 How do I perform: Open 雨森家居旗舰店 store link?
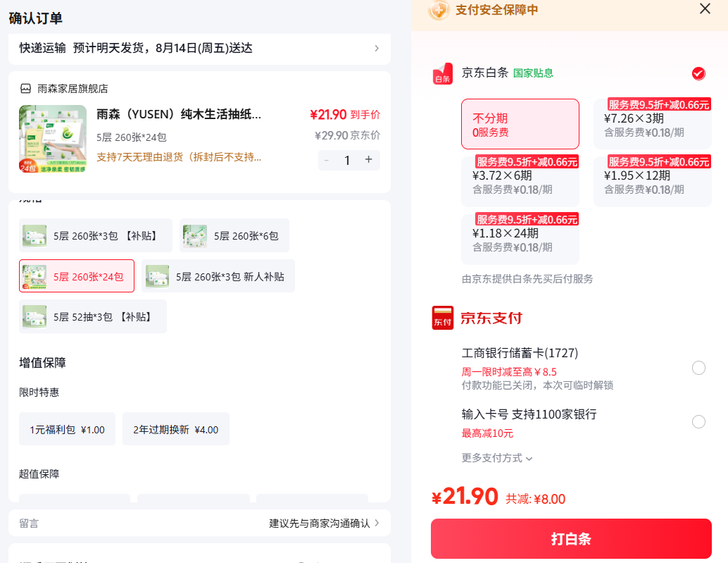(x=73, y=88)
